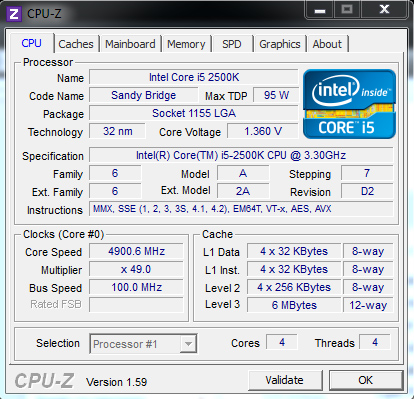Click the Name field showing i5 2500K

[x=194, y=77]
